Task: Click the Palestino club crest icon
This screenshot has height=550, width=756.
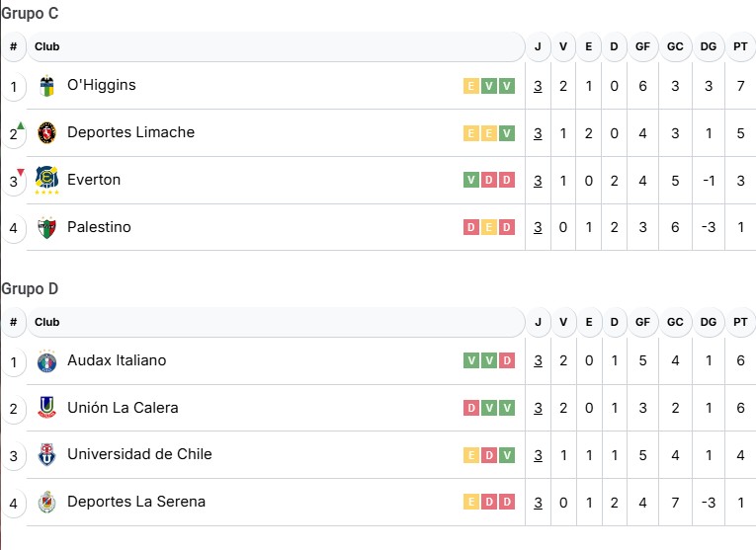Action: [x=46, y=228]
